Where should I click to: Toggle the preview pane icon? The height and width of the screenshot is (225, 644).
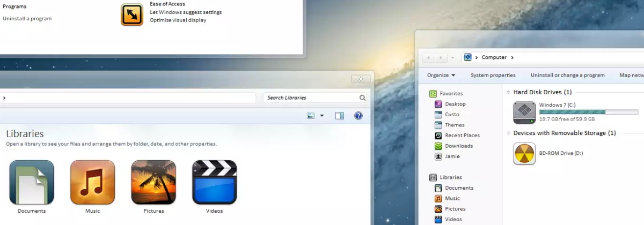pyautogui.click(x=339, y=116)
